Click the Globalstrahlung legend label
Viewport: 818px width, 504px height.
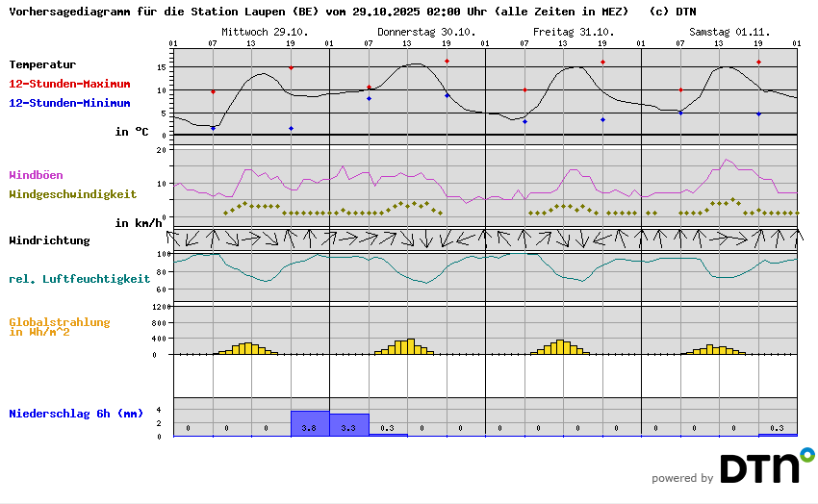tap(60, 323)
